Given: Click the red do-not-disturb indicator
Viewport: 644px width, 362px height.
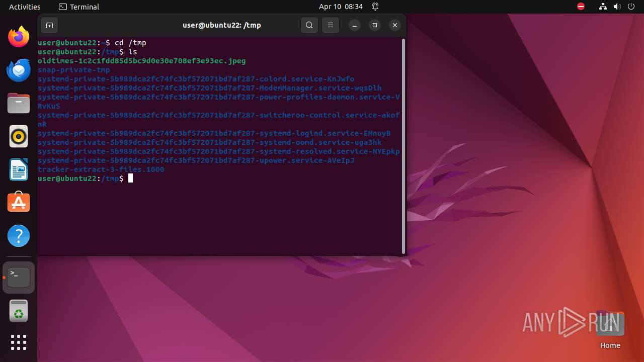Looking at the screenshot, I should coord(581,7).
